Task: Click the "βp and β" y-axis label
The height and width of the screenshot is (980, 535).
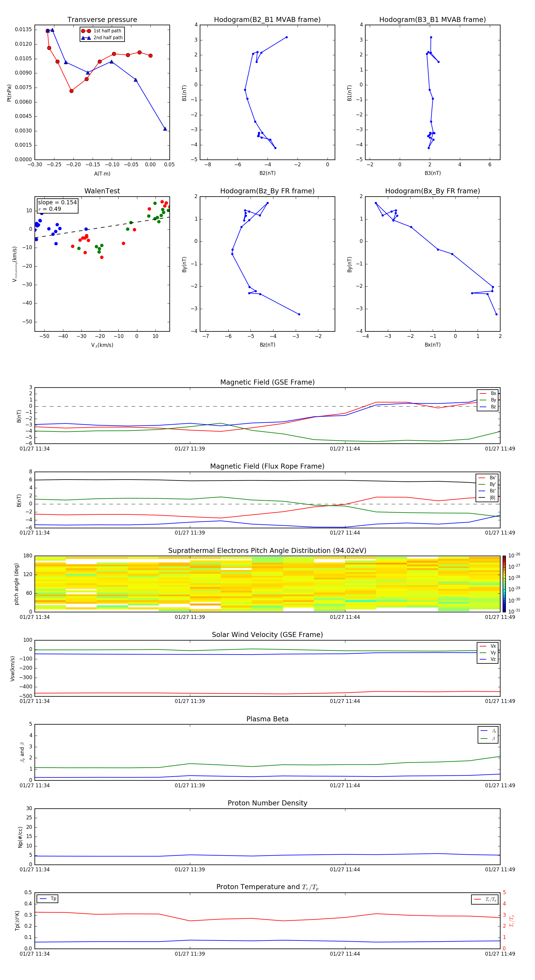Action: tap(22, 753)
